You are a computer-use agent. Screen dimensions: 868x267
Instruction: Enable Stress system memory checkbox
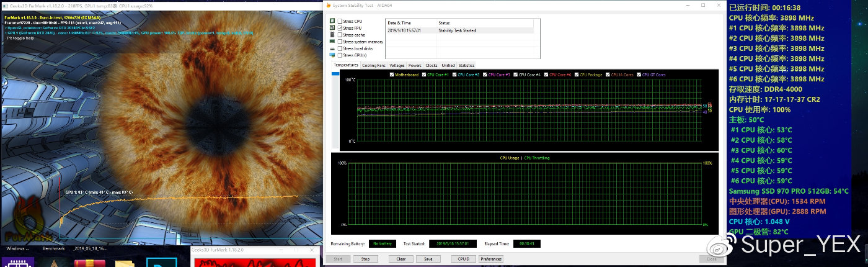click(x=340, y=42)
